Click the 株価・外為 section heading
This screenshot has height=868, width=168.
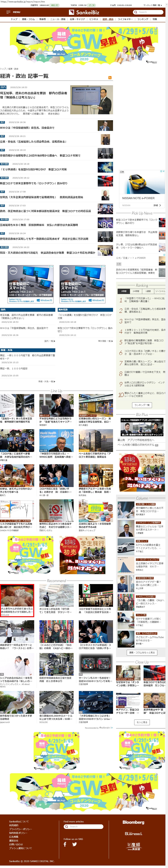click(28, 350)
